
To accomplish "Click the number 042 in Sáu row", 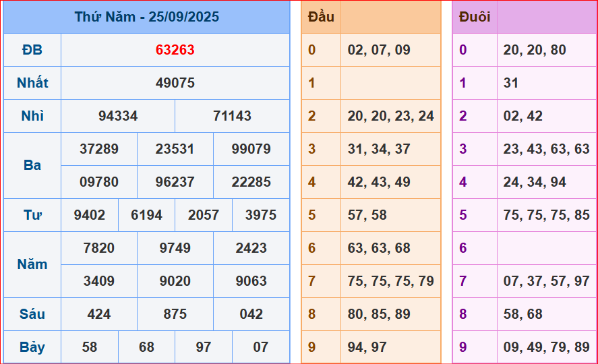I will (251, 314).
